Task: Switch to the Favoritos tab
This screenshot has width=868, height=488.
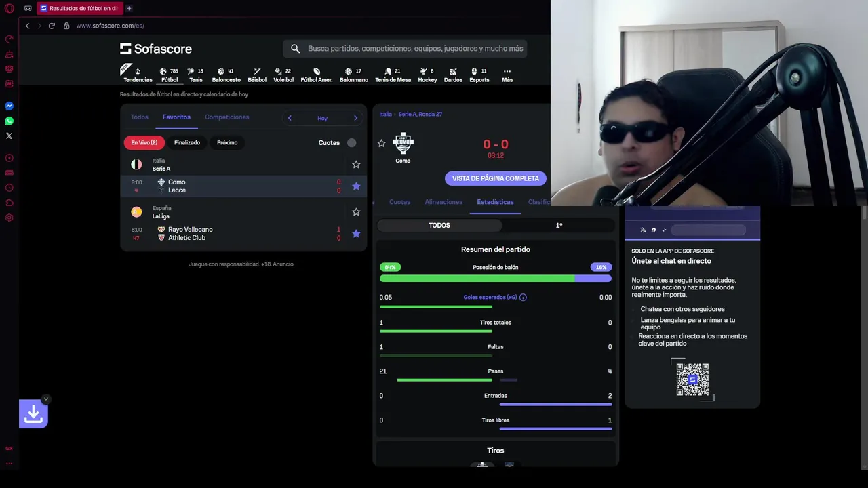Action: 176,117
